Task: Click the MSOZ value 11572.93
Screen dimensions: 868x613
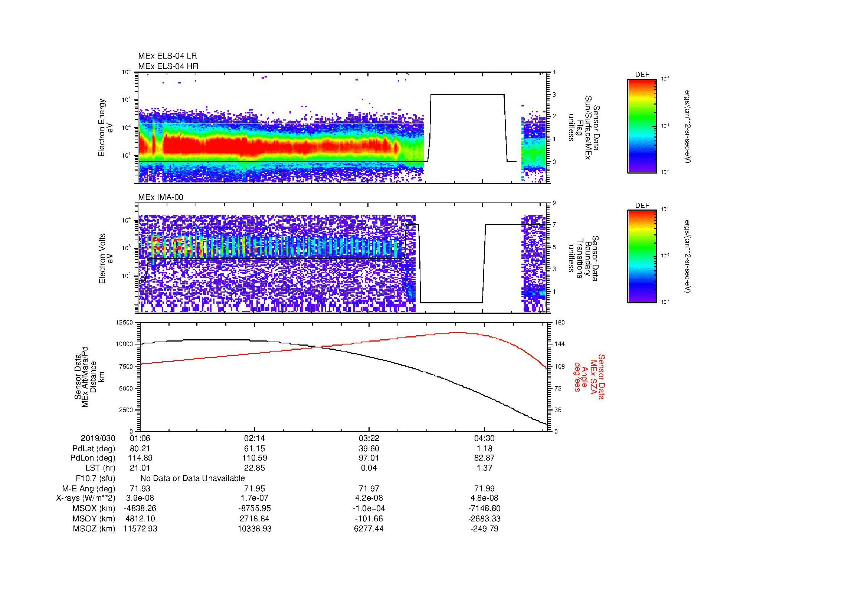Action: click(x=140, y=529)
